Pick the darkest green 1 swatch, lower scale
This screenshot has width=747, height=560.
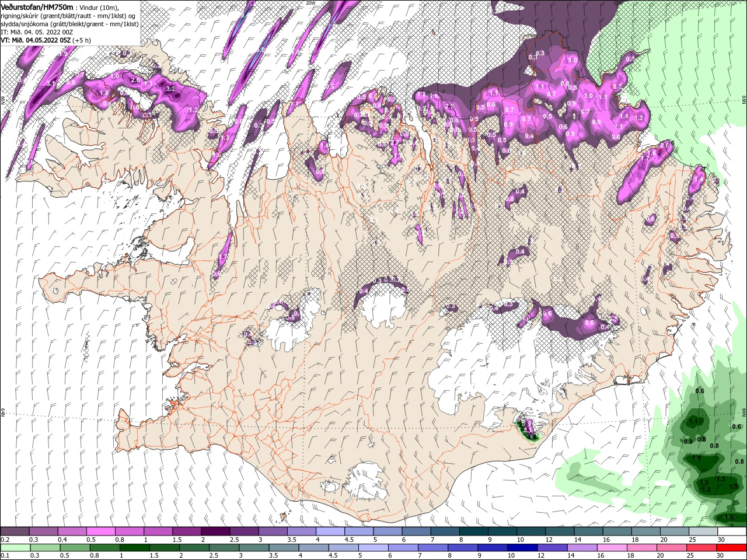[134, 548]
